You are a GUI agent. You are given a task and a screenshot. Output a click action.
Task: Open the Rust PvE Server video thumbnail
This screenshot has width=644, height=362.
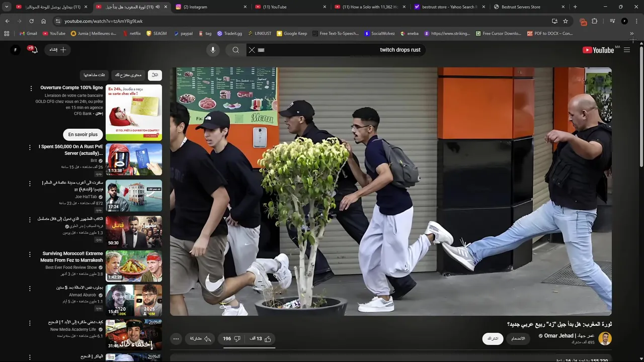pyautogui.click(x=134, y=159)
